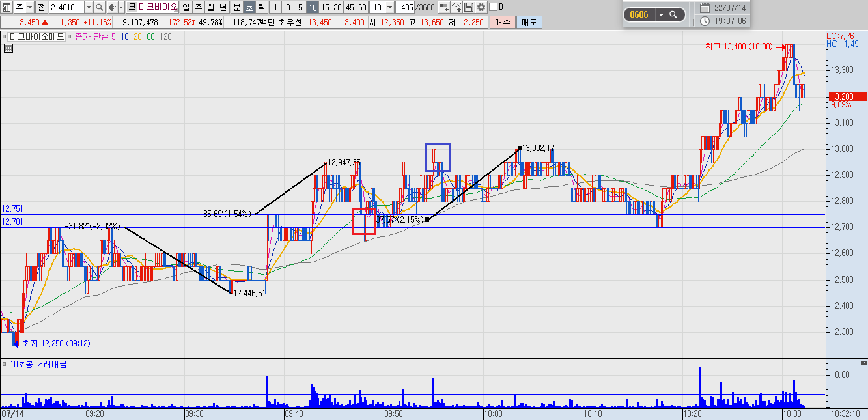Viewport: 868px width, 420px height.
Task: Click the search icon beside 0606
Action: point(673,14)
